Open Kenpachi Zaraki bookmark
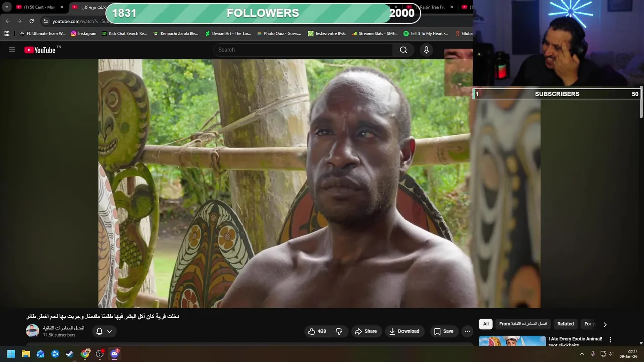644x362 pixels. pyautogui.click(x=176, y=34)
